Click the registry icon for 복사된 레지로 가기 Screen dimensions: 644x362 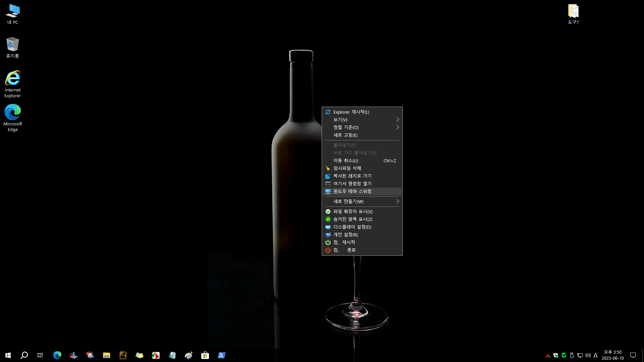pyautogui.click(x=328, y=176)
